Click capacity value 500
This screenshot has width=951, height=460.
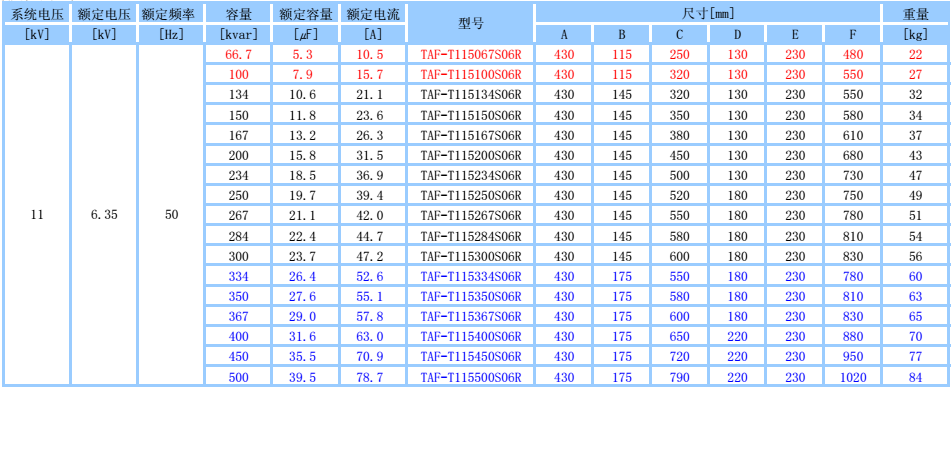pos(238,377)
